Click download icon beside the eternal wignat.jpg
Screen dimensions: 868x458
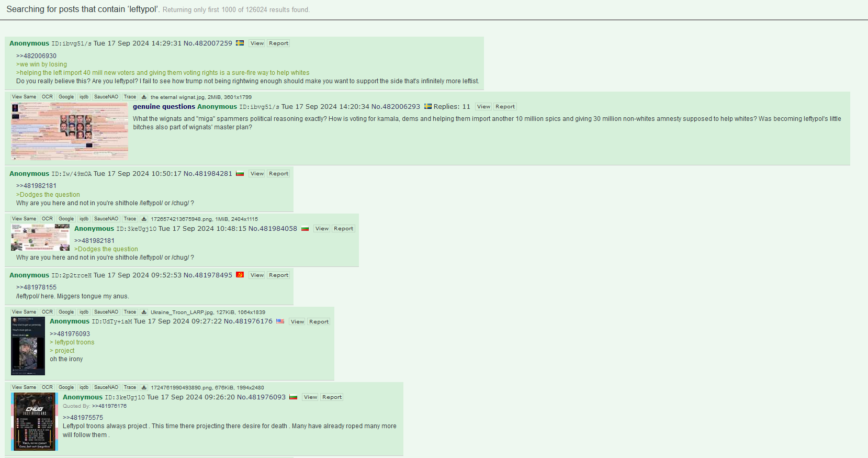click(144, 97)
